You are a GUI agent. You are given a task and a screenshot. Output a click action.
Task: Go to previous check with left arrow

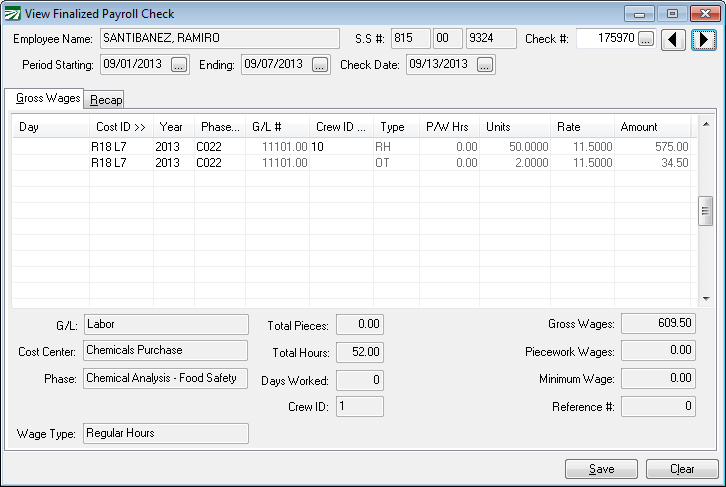click(x=675, y=39)
